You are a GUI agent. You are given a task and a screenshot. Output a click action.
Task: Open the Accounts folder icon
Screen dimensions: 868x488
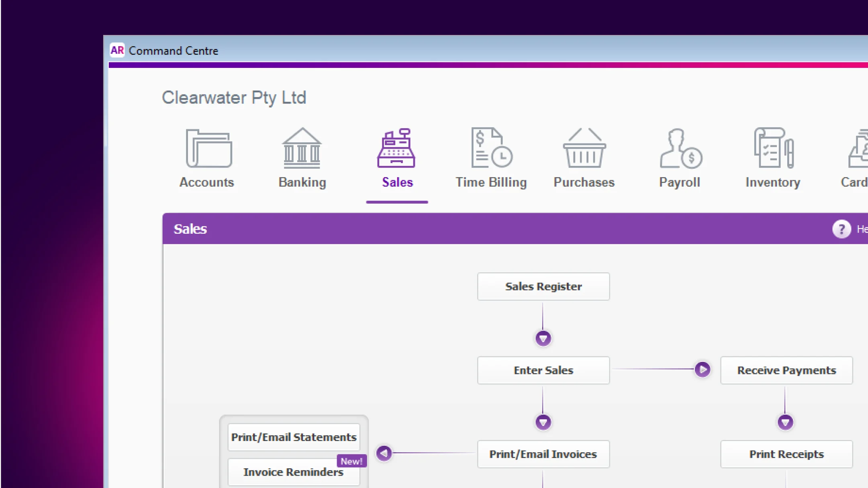coord(208,149)
